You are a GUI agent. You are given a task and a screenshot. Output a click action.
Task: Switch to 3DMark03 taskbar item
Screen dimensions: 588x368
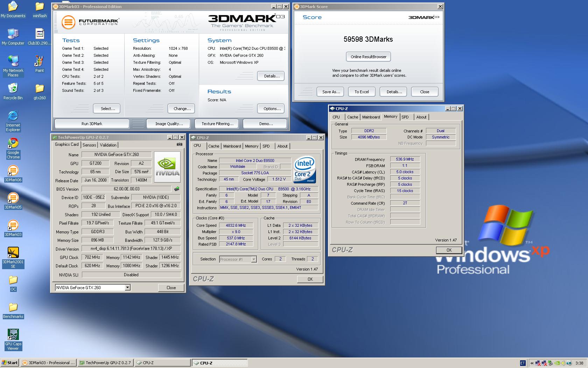(x=48, y=363)
